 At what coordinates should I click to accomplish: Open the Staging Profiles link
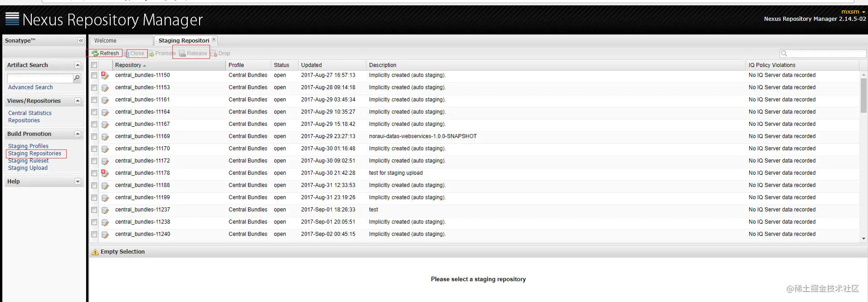[28, 146]
